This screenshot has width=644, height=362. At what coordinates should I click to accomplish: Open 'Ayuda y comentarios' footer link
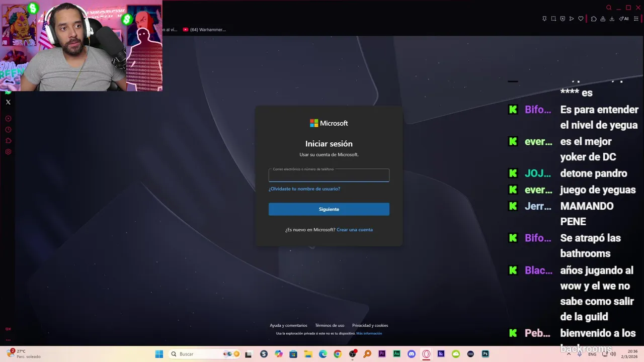point(288,325)
